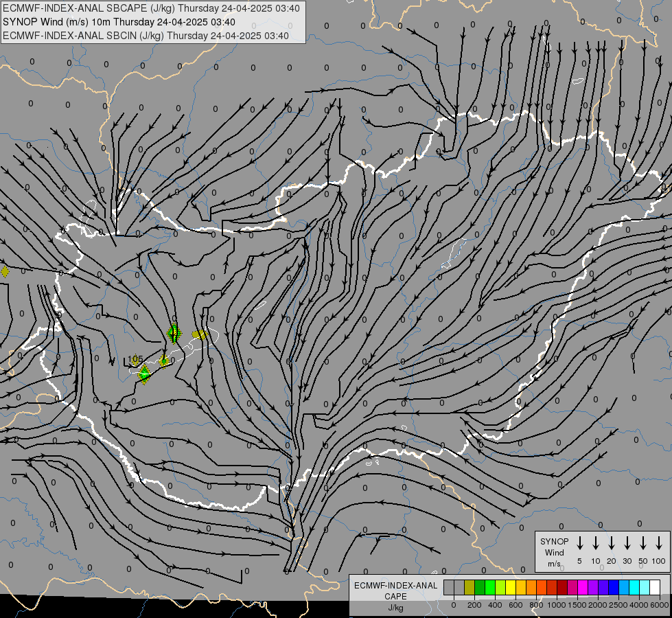Click the '6000' tick label on the CAPE scale
The width and height of the screenshot is (672, 618).
[660, 605]
